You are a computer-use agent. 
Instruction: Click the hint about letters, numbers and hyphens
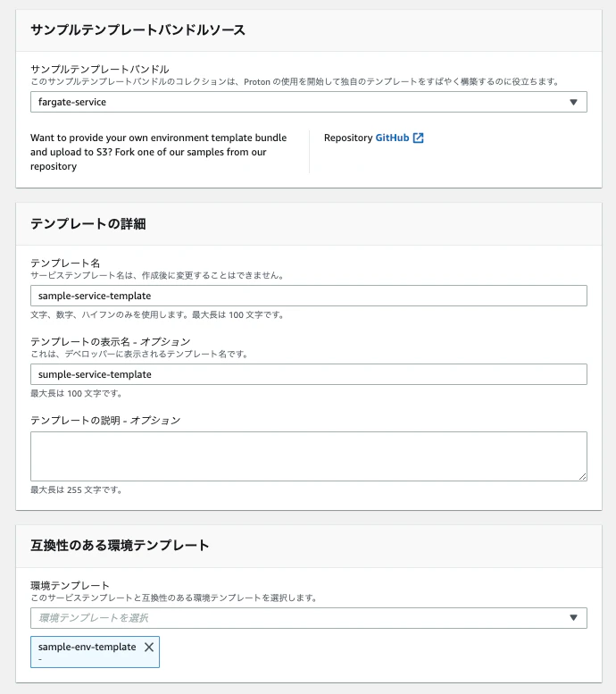point(157,315)
